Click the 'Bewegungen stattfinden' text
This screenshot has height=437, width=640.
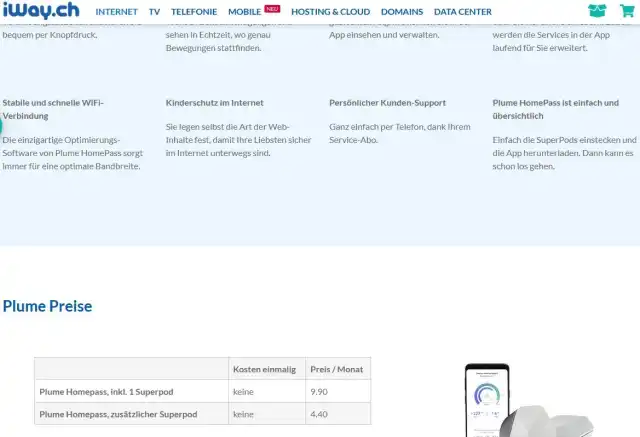[213, 48]
